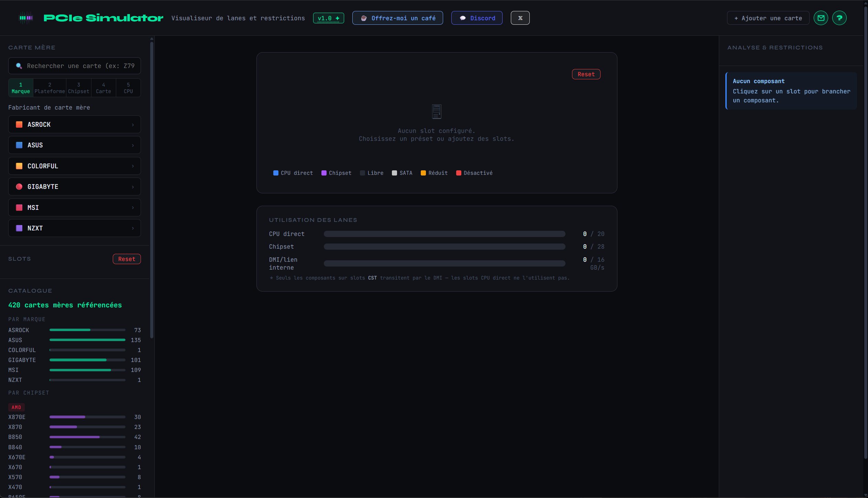
Task: Expand the NZXT manufacturer chevron
Action: (133, 228)
